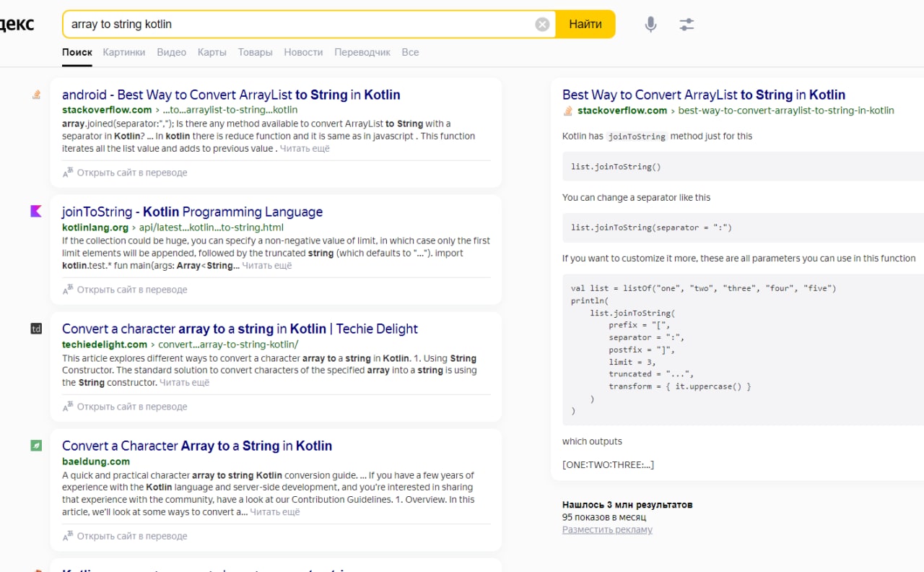Expand 'Читать ещё' in the techiedelight snippet
The image size is (924, 572).
click(184, 382)
